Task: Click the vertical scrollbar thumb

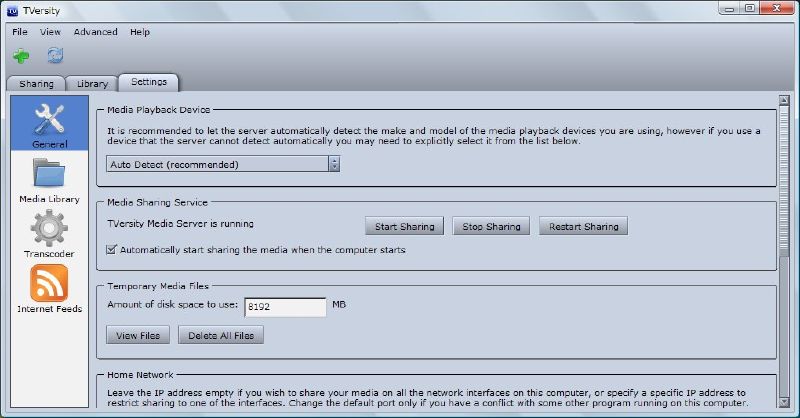Action: coord(784,181)
